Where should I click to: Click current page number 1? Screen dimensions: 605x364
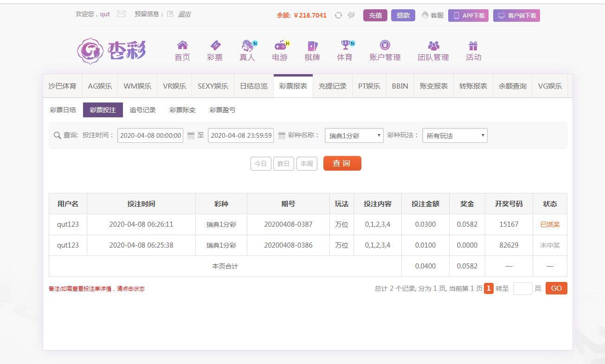(489, 288)
